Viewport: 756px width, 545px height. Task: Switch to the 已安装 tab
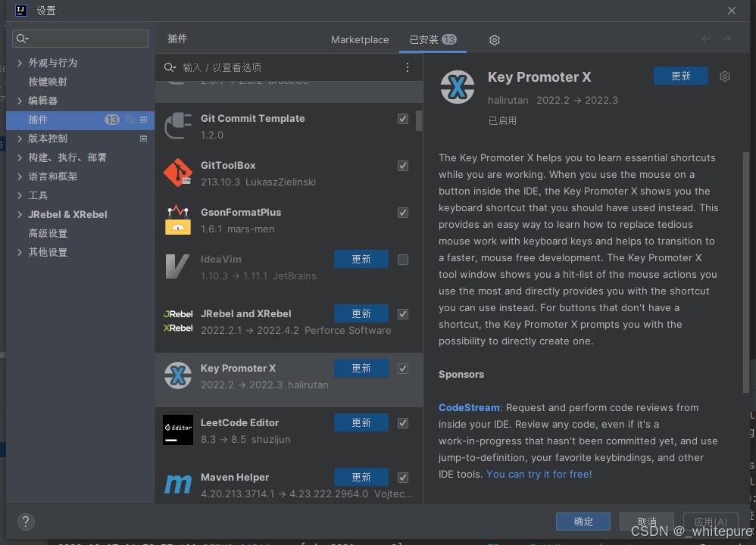coord(433,39)
